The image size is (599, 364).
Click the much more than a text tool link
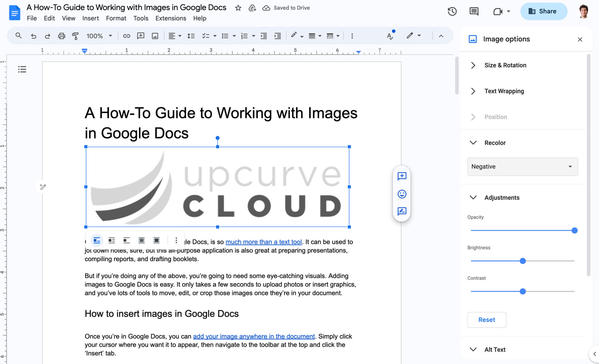tap(263, 242)
